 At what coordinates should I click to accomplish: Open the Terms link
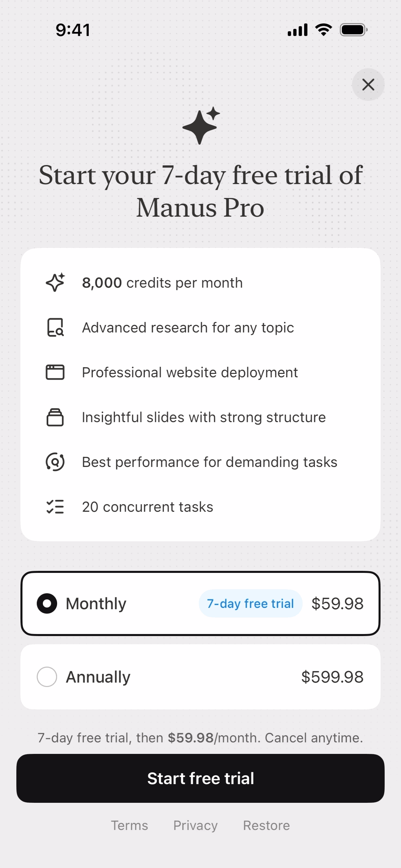[x=129, y=826]
